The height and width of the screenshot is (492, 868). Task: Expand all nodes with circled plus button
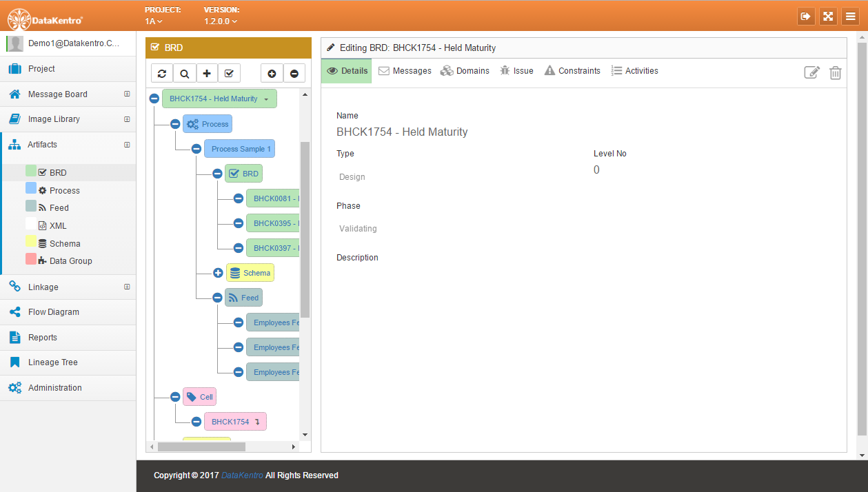272,73
